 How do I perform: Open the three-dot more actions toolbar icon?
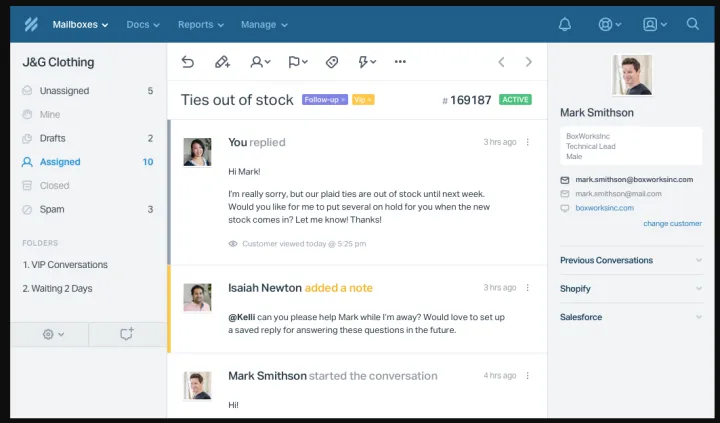400,62
